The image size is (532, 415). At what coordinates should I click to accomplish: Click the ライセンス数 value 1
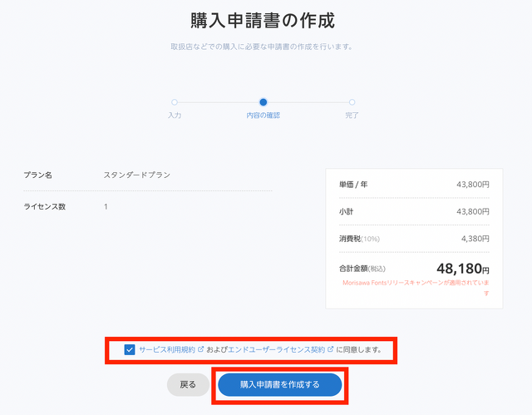click(x=106, y=206)
